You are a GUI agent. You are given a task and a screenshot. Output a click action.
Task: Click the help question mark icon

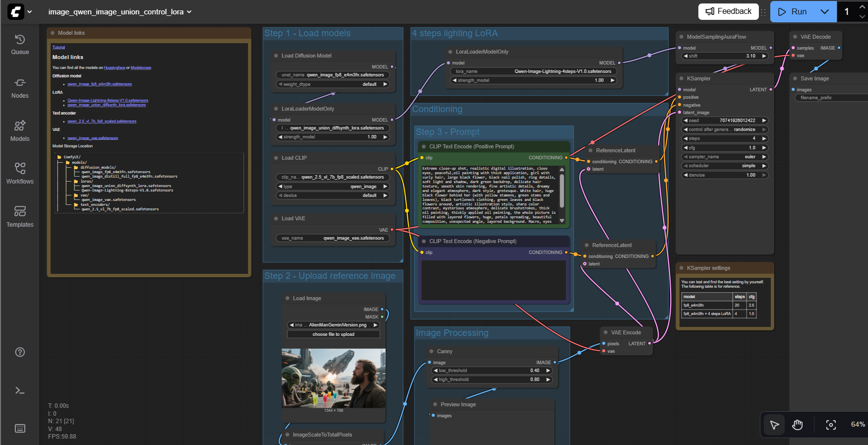point(20,352)
